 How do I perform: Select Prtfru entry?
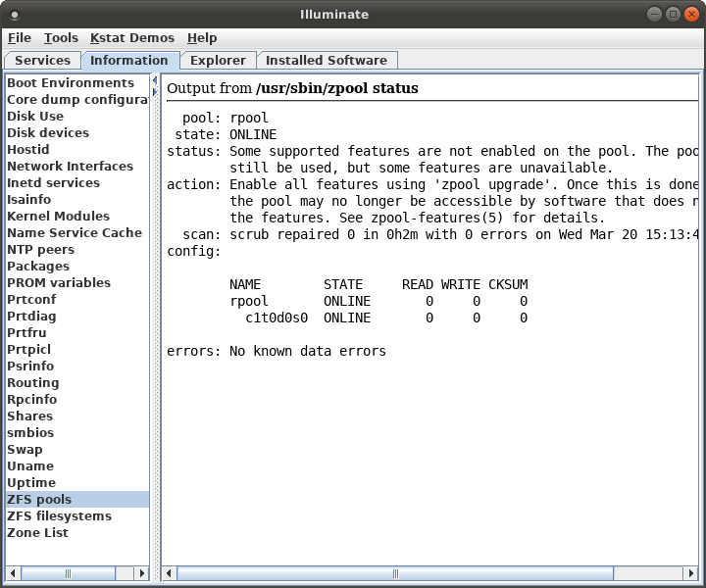(77, 332)
